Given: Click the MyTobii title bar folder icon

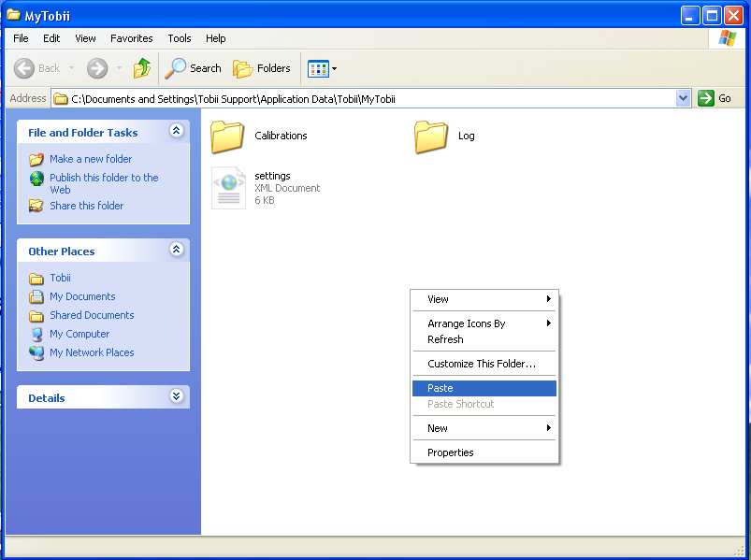Looking at the screenshot, I should [14, 15].
